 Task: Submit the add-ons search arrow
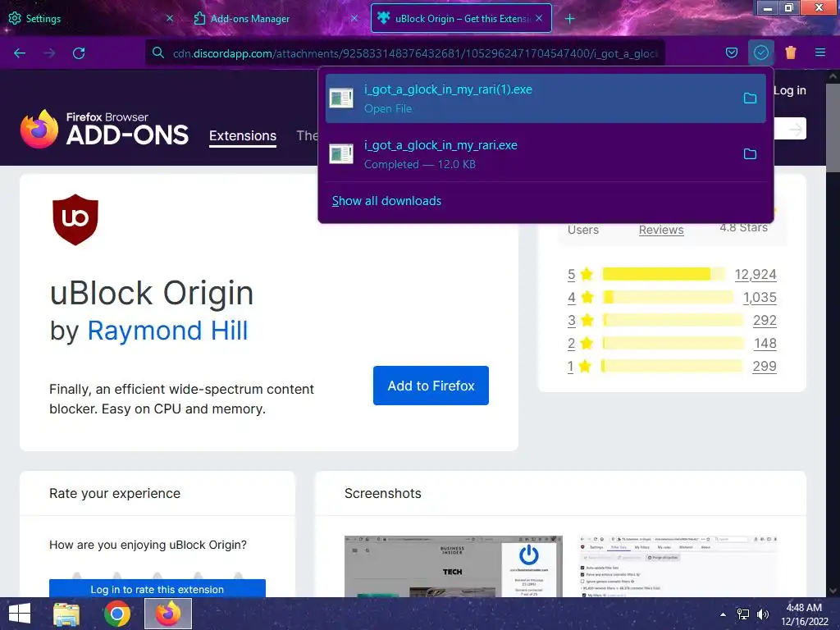(795, 129)
